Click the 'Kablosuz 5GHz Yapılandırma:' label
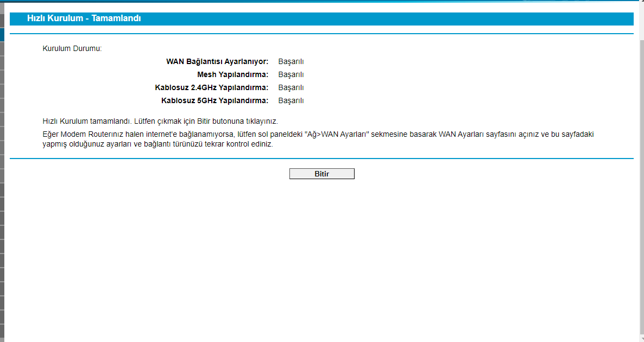The width and height of the screenshot is (644, 342). click(215, 100)
